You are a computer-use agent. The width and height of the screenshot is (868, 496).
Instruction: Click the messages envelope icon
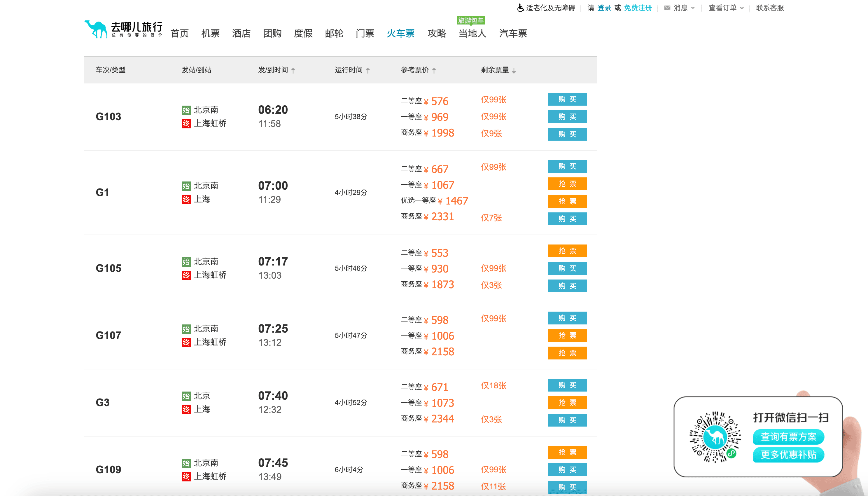pos(667,8)
